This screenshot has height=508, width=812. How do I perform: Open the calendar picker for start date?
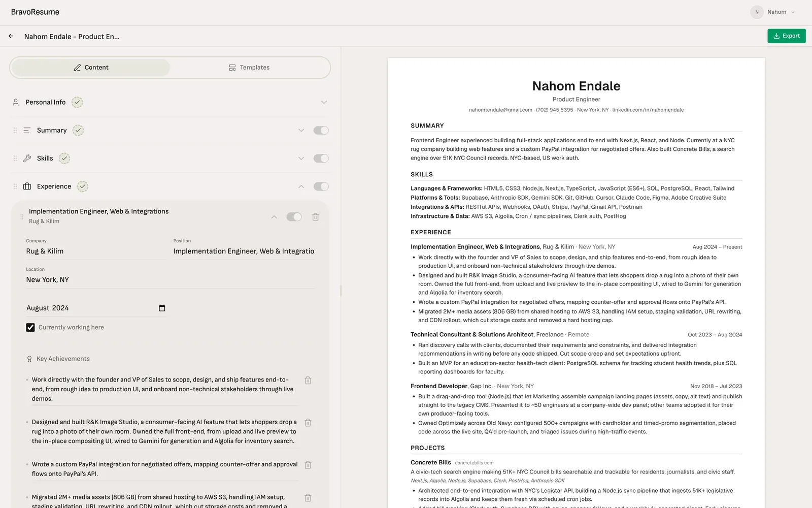[162, 308]
